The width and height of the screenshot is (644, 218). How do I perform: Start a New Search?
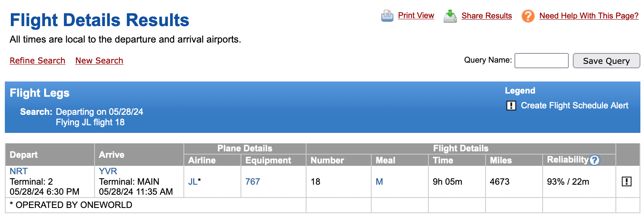[99, 61]
